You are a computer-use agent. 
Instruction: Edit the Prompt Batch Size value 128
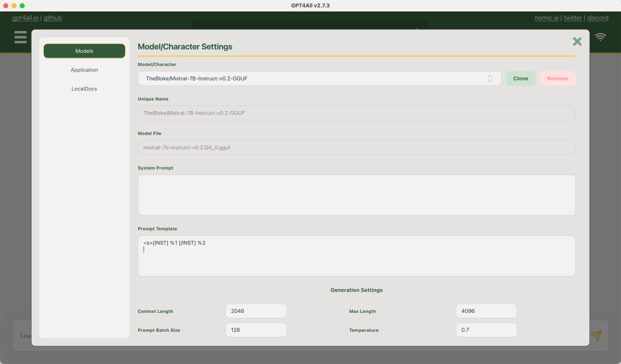coord(256,330)
